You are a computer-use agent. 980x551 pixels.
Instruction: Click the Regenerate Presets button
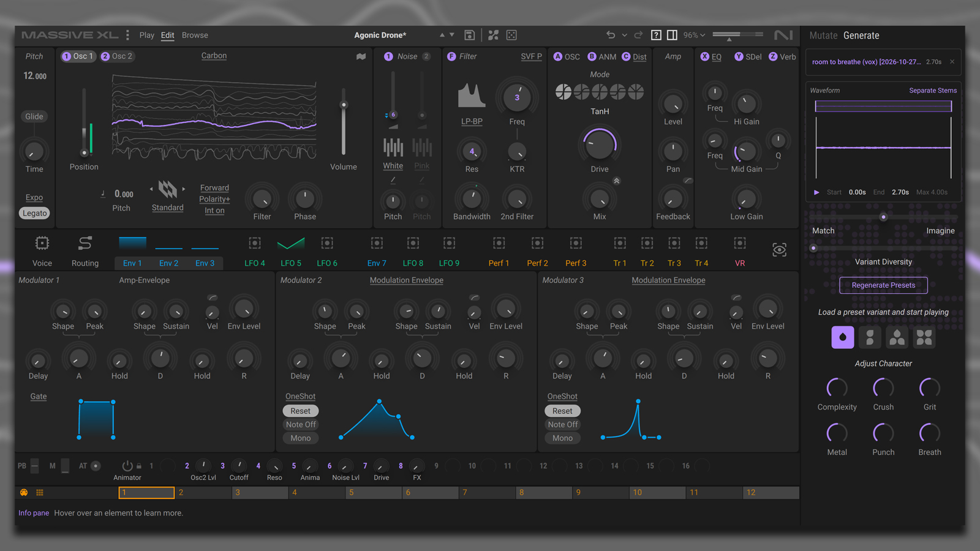[x=883, y=285]
